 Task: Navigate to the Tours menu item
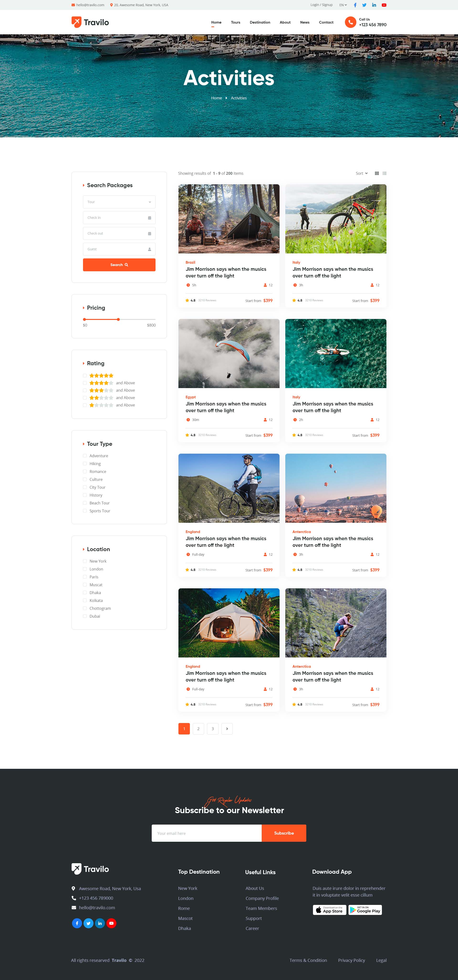point(235,22)
